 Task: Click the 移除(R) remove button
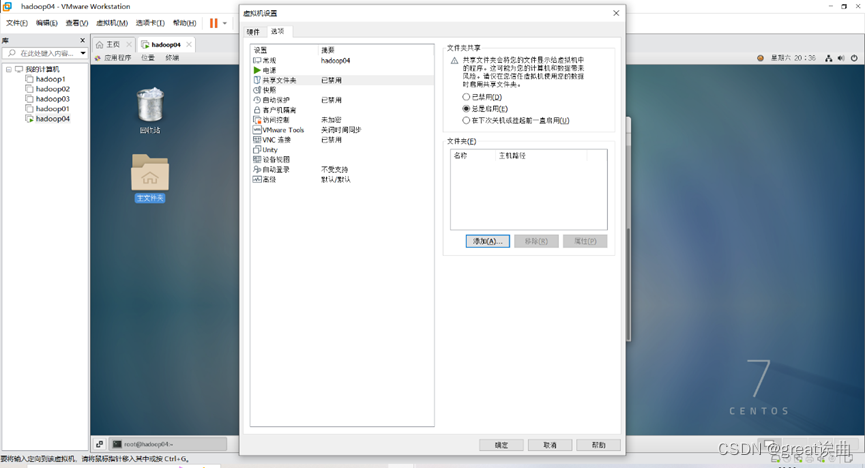[536, 241]
